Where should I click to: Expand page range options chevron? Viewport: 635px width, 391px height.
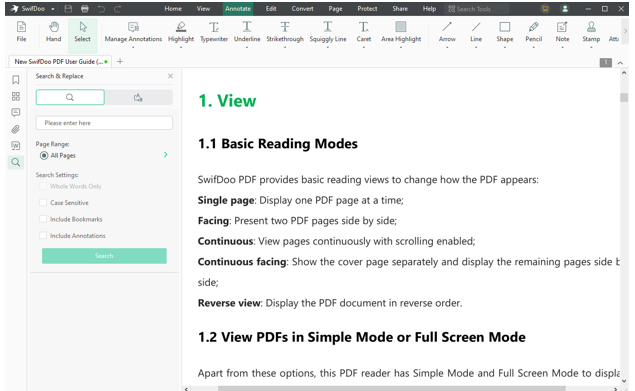pyautogui.click(x=166, y=154)
